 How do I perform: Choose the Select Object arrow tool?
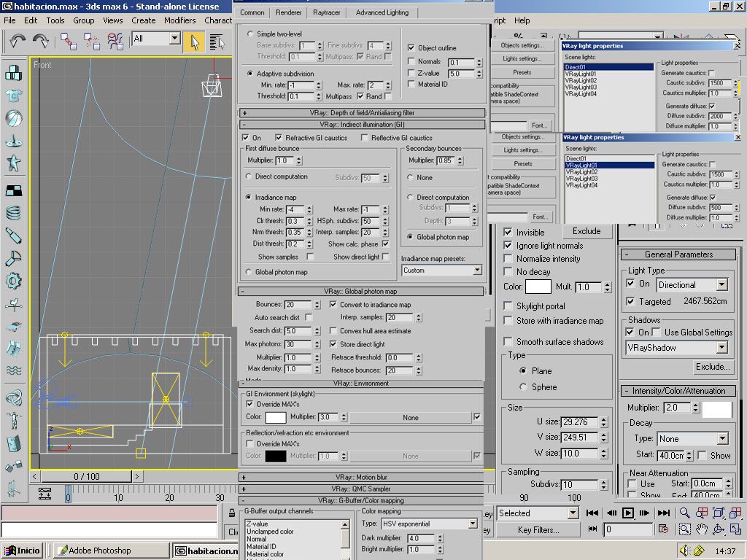pos(194,42)
